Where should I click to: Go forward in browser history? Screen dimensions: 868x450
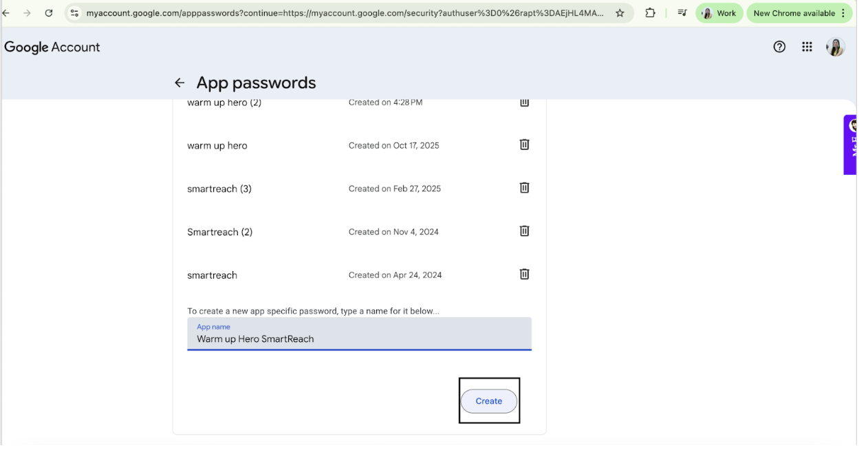pyautogui.click(x=28, y=13)
